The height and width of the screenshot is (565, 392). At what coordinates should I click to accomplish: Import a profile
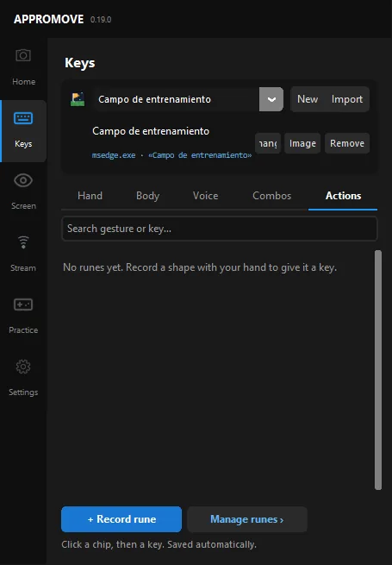[347, 99]
